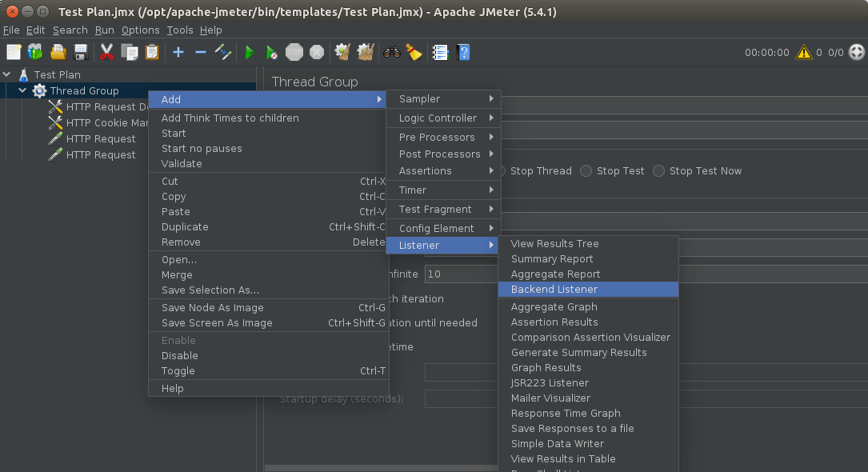
Task: Expand the Config Element submenu
Action: pos(443,229)
